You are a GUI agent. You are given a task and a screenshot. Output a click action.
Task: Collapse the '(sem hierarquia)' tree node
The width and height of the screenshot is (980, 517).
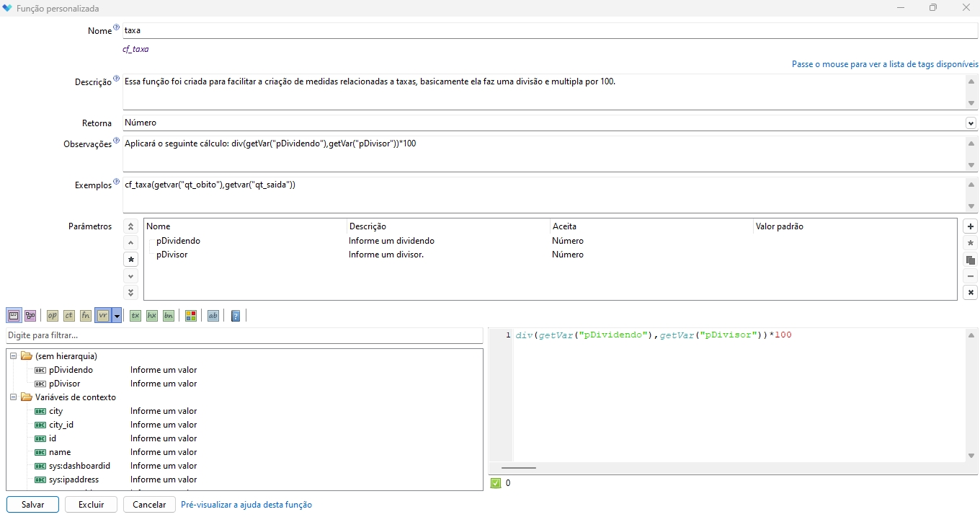click(13, 356)
